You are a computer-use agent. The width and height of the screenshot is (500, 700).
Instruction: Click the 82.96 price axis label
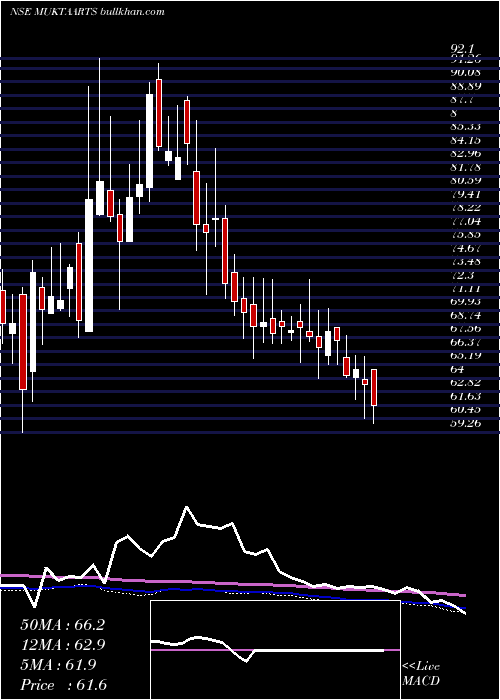(x=465, y=154)
